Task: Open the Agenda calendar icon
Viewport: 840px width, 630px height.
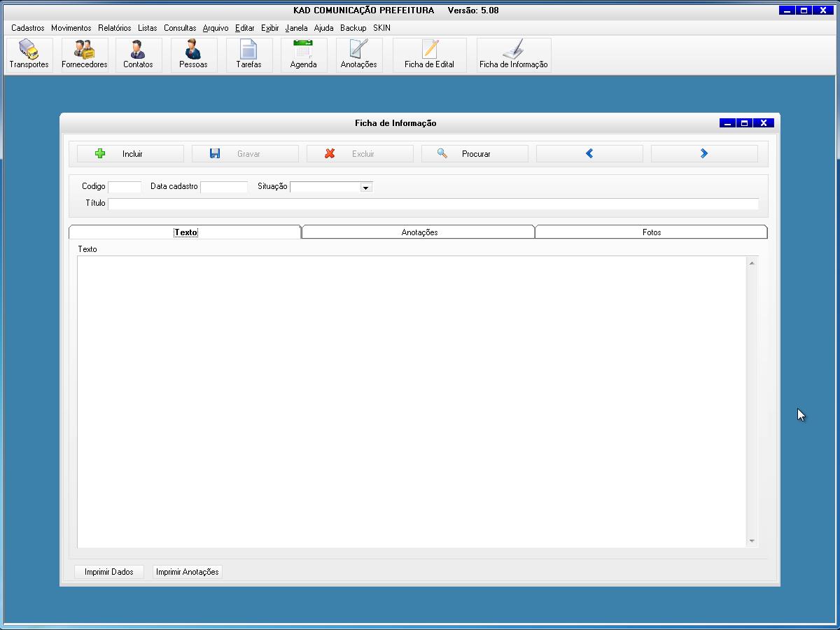Action: [304, 55]
